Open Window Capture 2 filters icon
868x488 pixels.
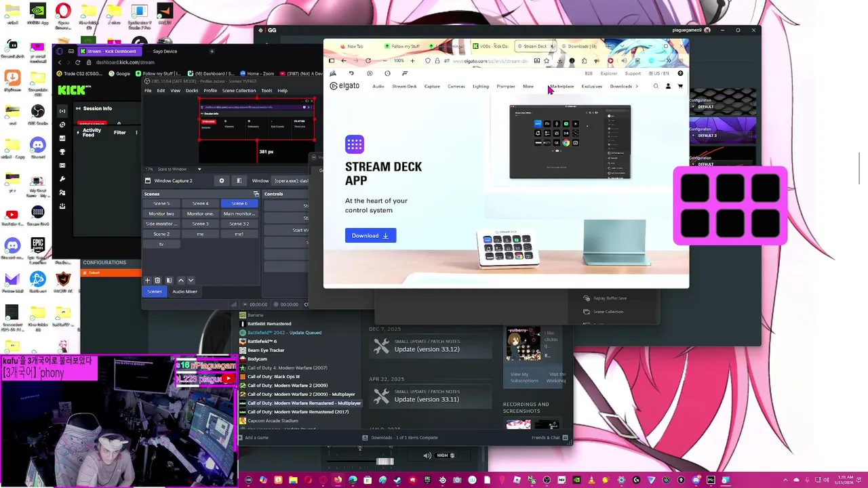pyautogui.click(x=239, y=181)
